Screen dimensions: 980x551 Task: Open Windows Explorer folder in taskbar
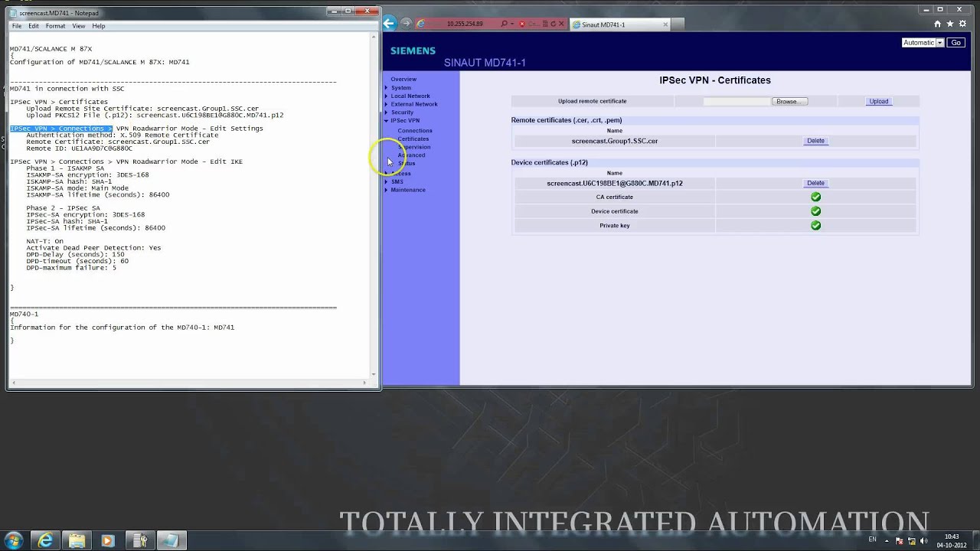click(x=77, y=540)
